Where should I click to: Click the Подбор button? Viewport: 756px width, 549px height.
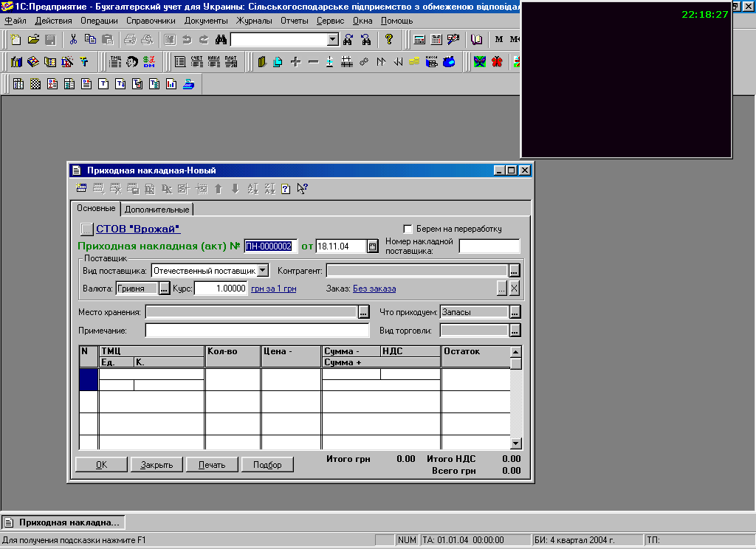point(267,465)
